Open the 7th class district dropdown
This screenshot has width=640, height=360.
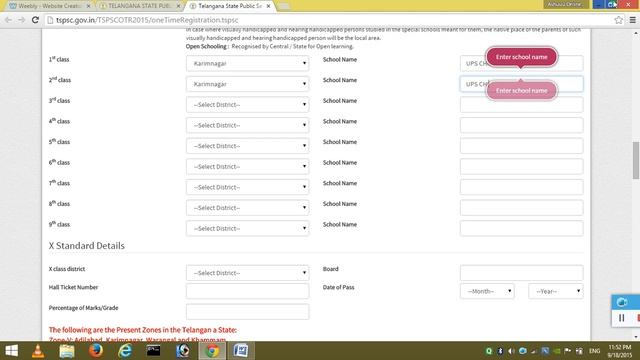(247, 187)
